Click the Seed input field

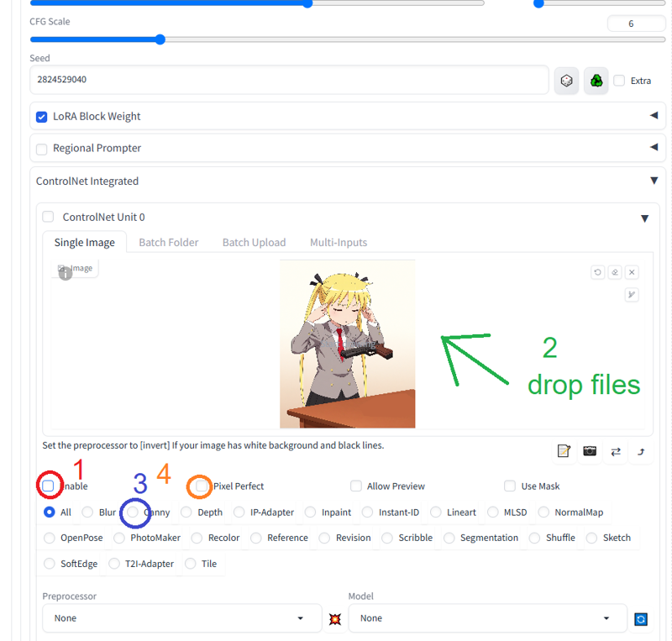289,80
